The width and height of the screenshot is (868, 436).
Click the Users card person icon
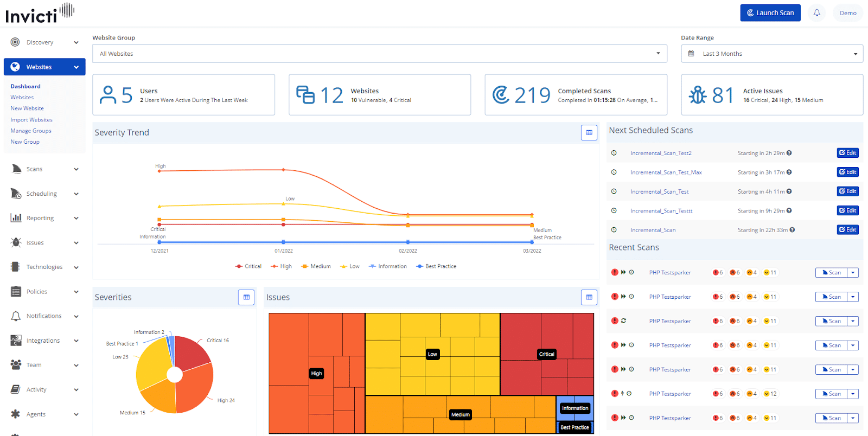(x=108, y=95)
